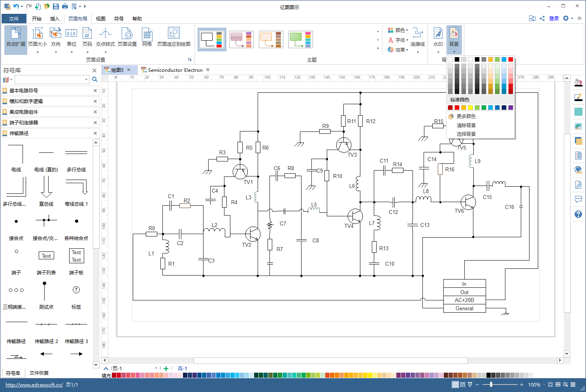
Task: Close the Semiconductor Electron tab
Action: 208,70
